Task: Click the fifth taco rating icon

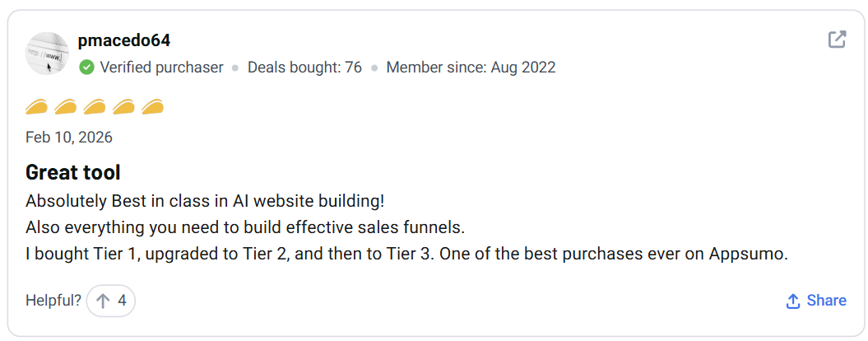Action: click(152, 107)
